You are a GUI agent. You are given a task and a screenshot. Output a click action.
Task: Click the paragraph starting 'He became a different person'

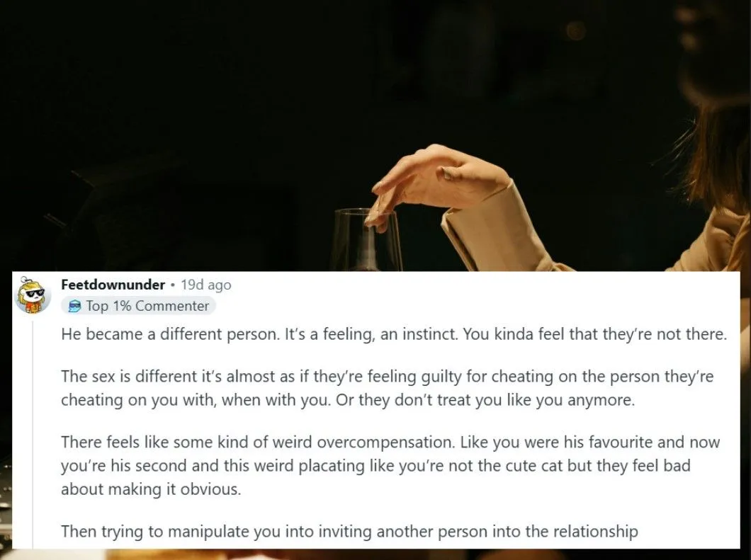394,334
